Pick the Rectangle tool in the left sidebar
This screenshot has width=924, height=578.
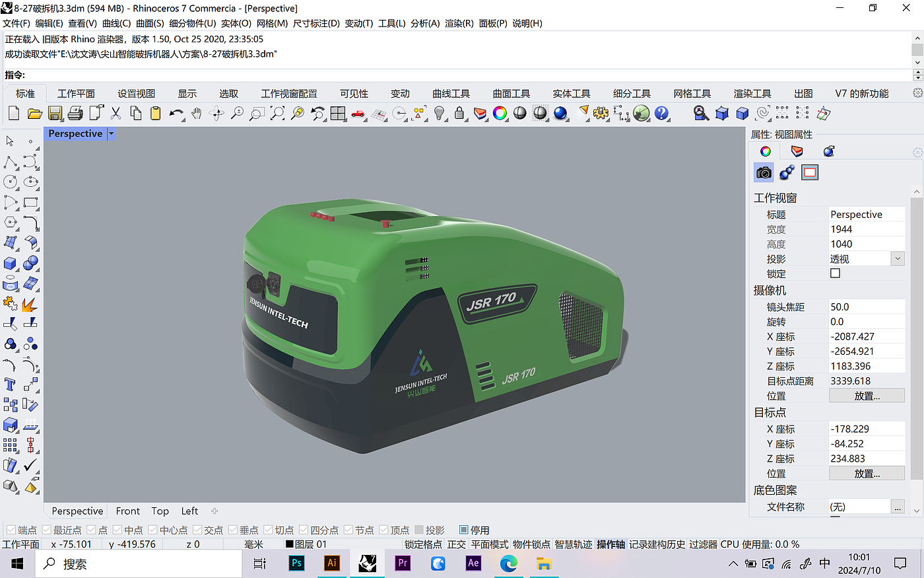31,203
